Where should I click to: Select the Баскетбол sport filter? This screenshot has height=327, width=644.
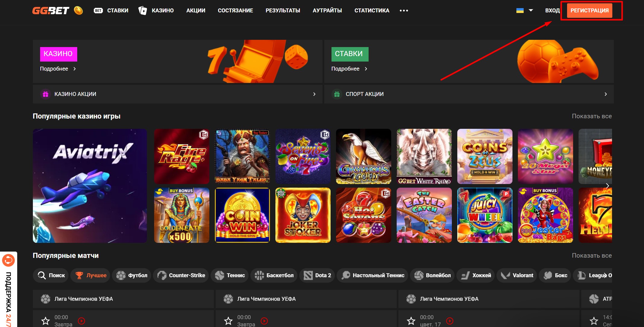click(274, 275)
